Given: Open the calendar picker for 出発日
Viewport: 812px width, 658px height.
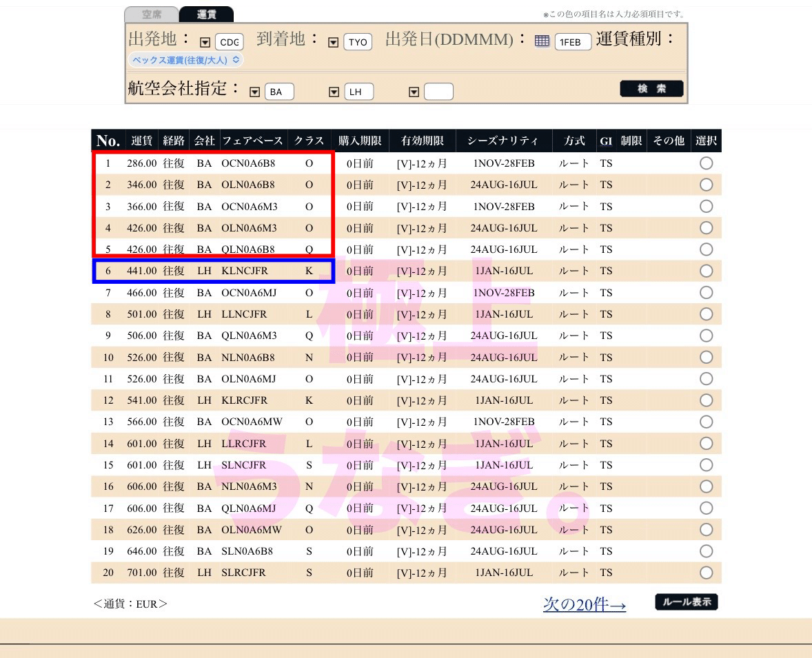Looking at the screenshot, I should (x=542, y=41).
